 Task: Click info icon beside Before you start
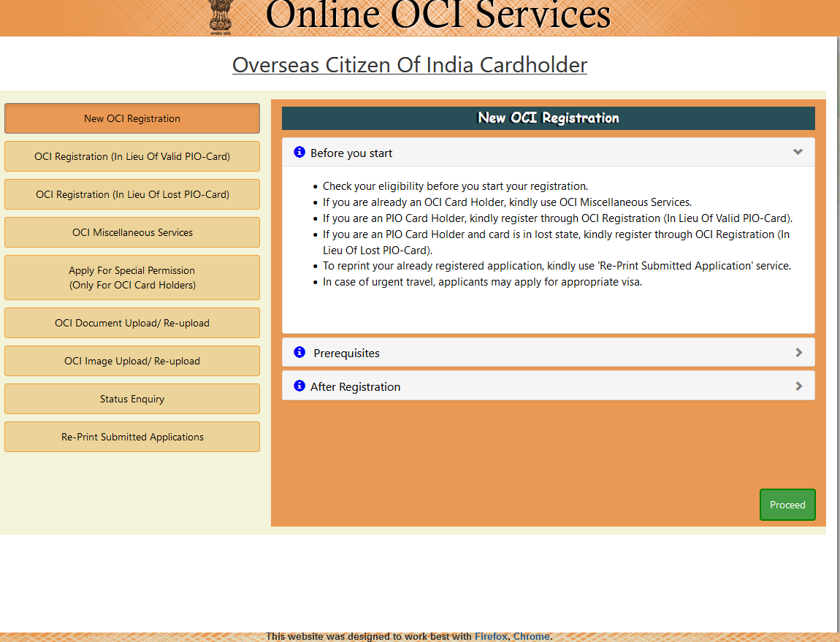click(x=299, y=152)
